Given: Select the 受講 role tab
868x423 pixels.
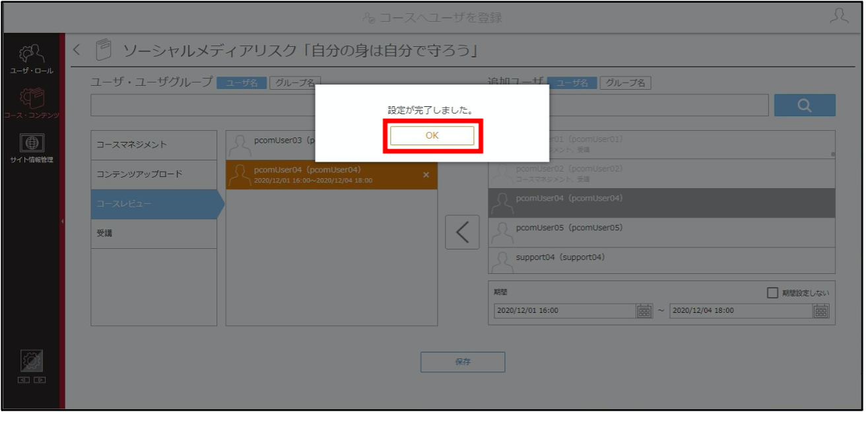Looking at the screenshot, I should coord(154,234).
